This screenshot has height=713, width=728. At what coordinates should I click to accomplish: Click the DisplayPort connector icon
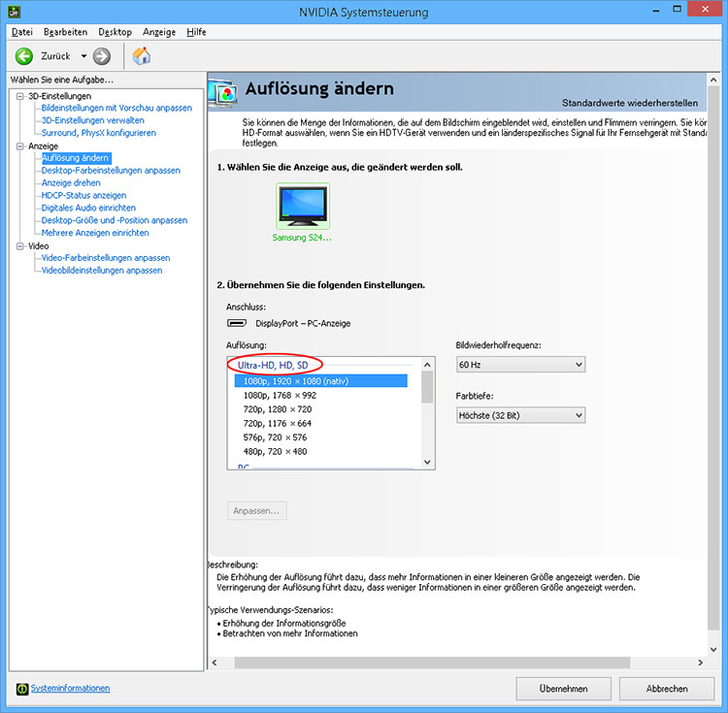coord(237,323)
